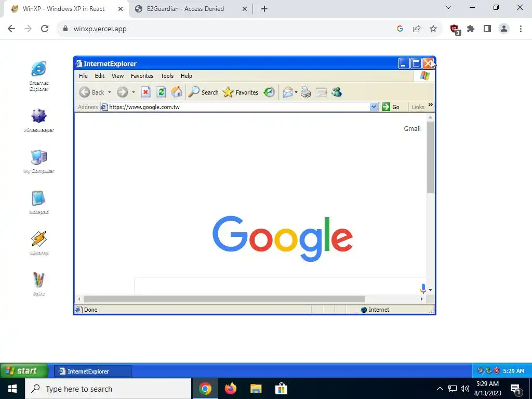The height and width of the screenshot is (399, 532).
Task: Open Chrome tab search chevron
Action: click(448, 7)
